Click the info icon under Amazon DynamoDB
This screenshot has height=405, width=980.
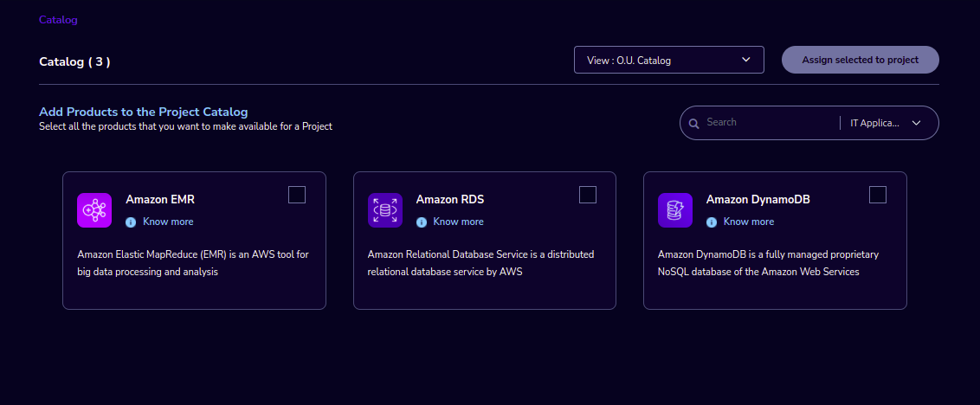click(712, 222)
